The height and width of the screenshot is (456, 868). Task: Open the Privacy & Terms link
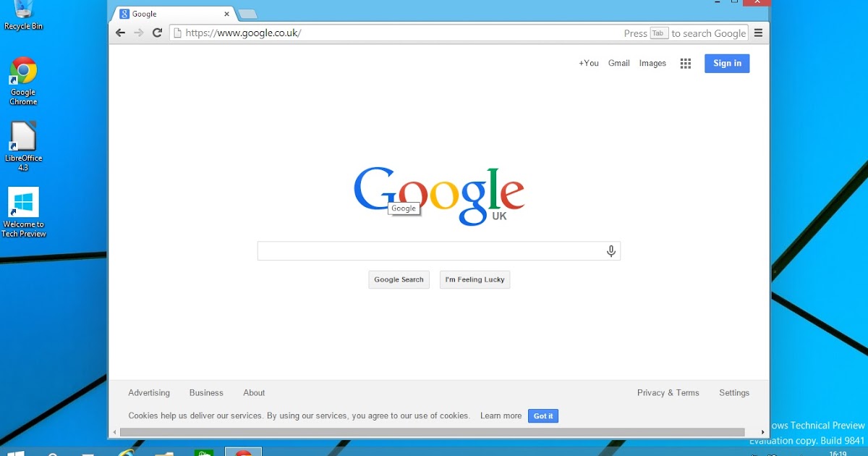pyautogui.click(x=668, y=393)
